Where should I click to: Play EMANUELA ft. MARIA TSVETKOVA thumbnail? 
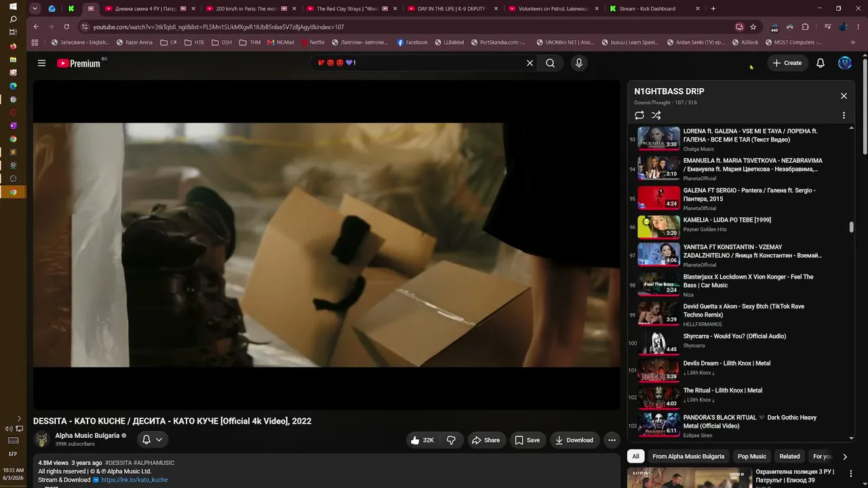point(658,167)
